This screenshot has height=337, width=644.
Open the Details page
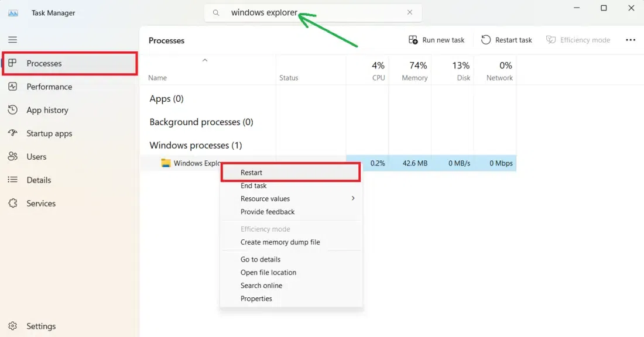(70, 180)
